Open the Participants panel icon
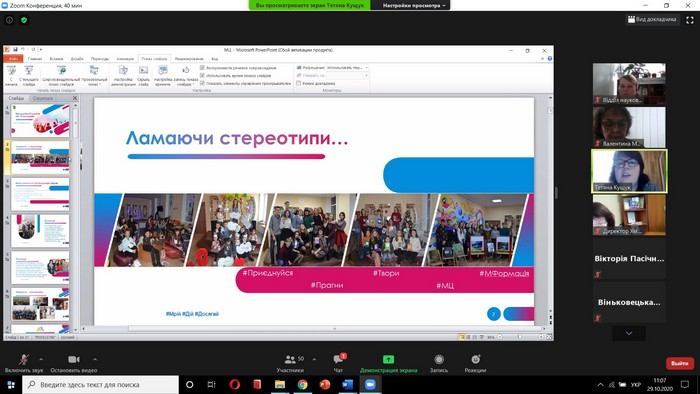This screenshot has width=700, height=394. point(290,359)
